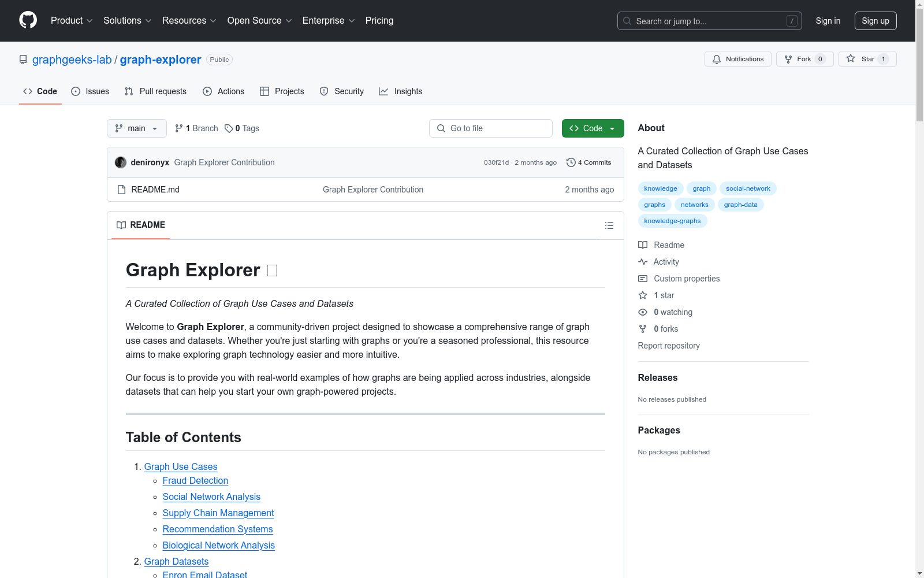Viewport: 924px width, 578px height.
Task: Open the 4 Commits history link
Action: coord(589,162)
